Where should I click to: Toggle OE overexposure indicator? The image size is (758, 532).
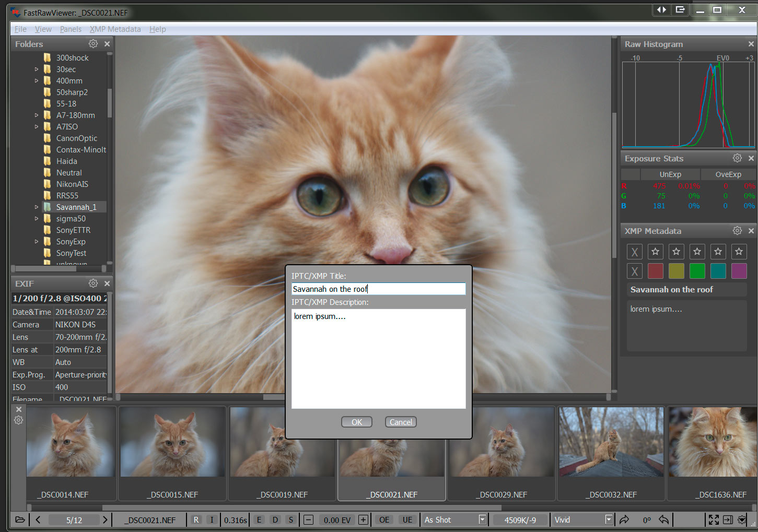[384, 519]
